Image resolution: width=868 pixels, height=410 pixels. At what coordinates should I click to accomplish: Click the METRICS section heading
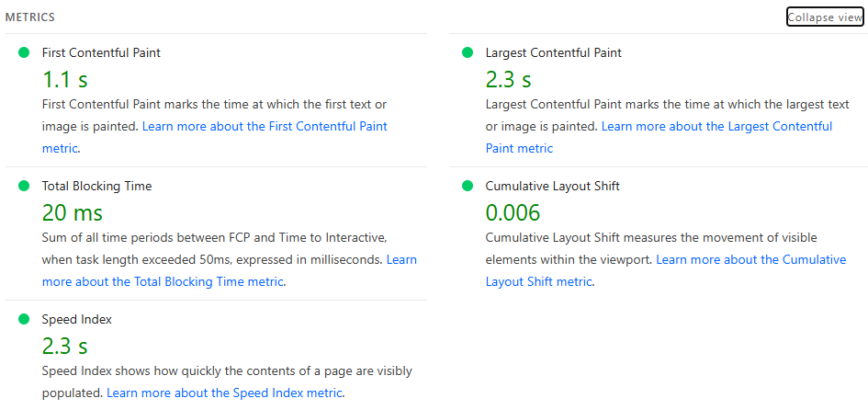coord(30,17)
